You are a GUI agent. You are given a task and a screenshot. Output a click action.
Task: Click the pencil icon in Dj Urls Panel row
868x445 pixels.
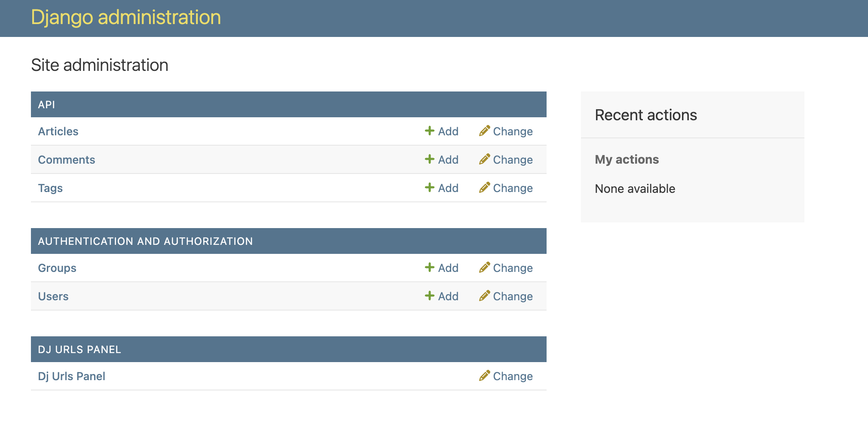485,375
